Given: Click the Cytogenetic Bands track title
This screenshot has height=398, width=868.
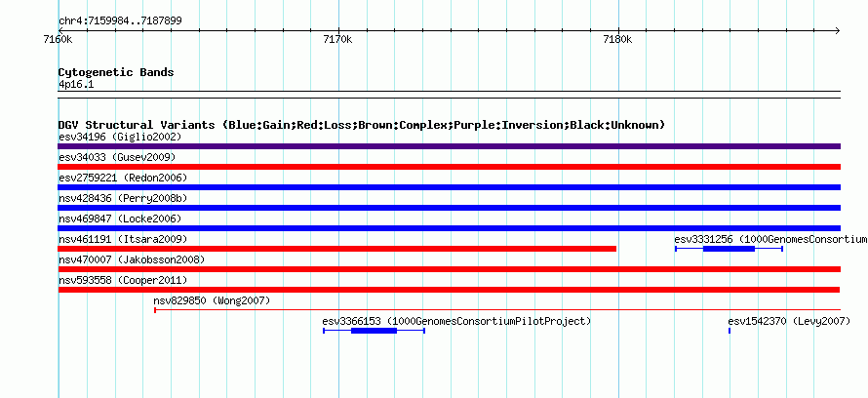Looking at the screenshot, I should 116,72.
